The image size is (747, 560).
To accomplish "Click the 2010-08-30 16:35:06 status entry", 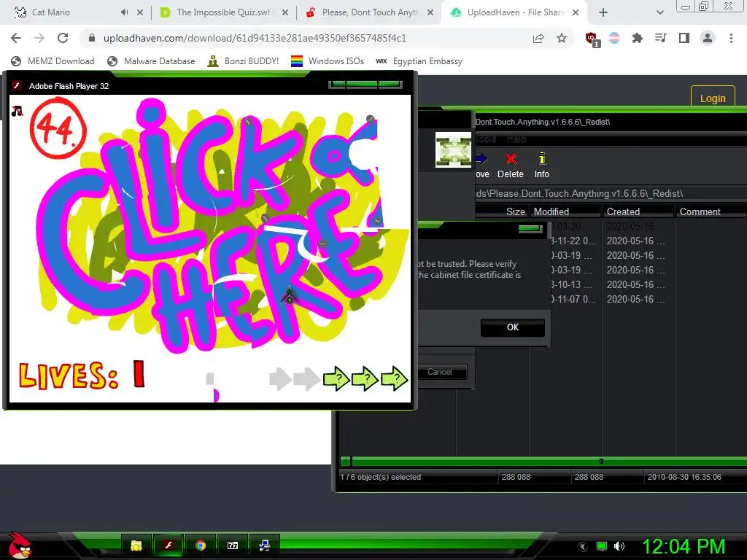I will 684,477.
